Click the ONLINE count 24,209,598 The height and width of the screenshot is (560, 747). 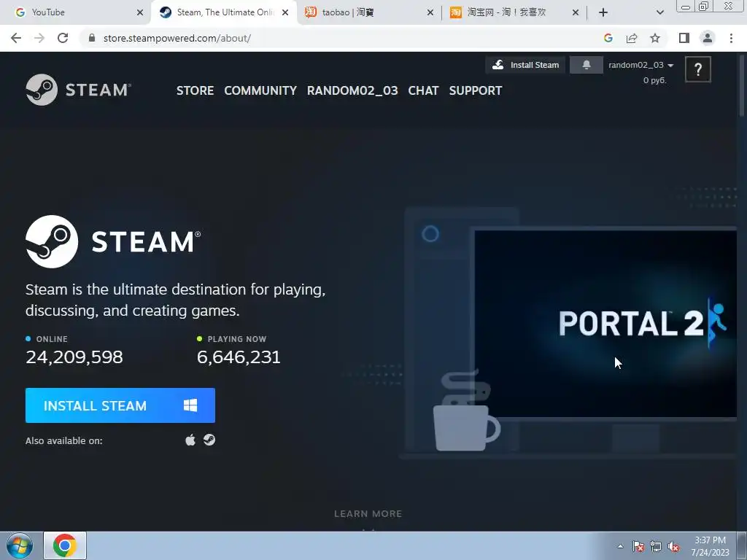(74, 357)
